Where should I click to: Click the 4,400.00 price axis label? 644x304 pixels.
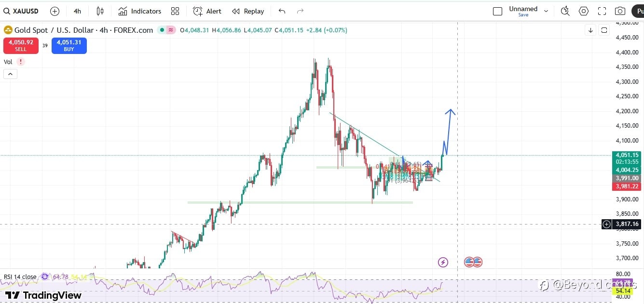pos(627,52)
